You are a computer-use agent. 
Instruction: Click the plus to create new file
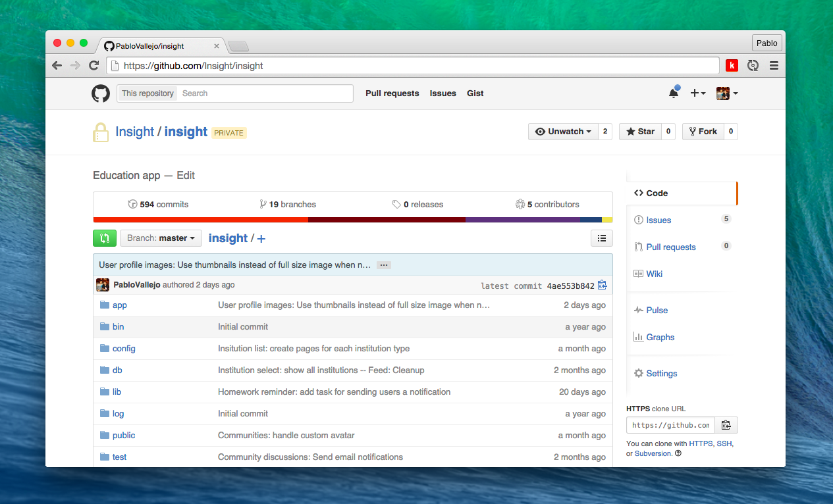coord(261,239)
